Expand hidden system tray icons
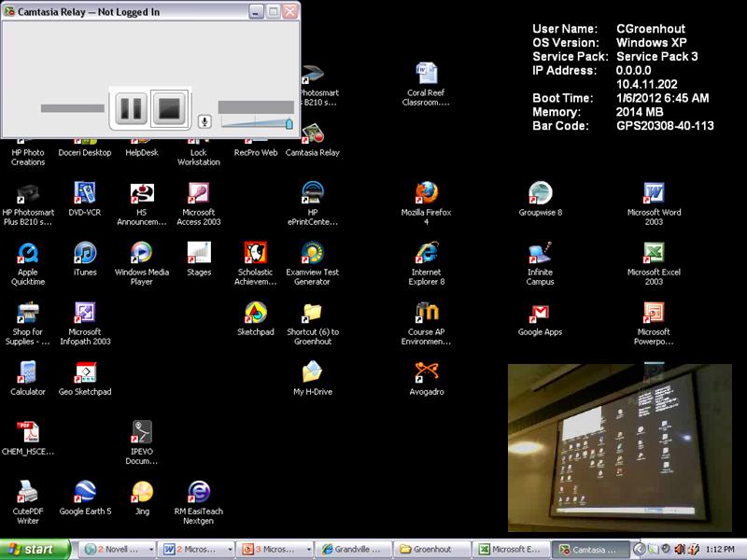Image resolution: width=747 pixels, height=560 pixels. 639,549
